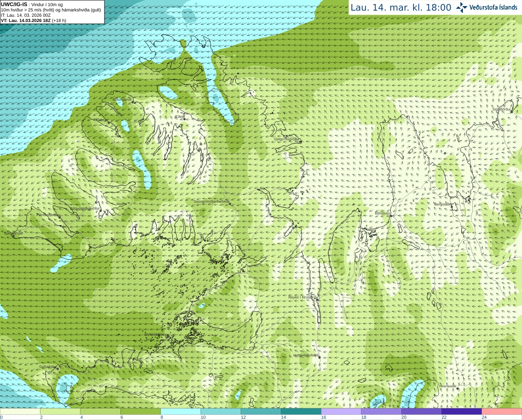Click the legend value '8'
Screen dimensions: 522x420
162,417
